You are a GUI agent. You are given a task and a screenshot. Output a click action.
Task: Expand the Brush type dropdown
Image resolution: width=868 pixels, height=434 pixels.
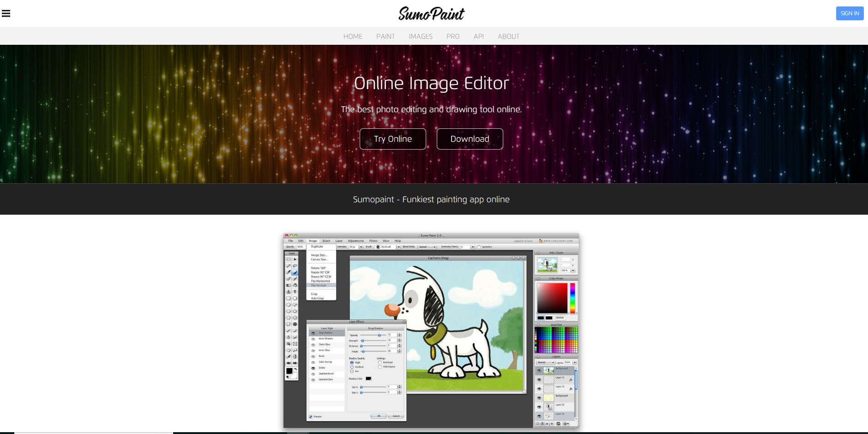(x=398, y=247)
